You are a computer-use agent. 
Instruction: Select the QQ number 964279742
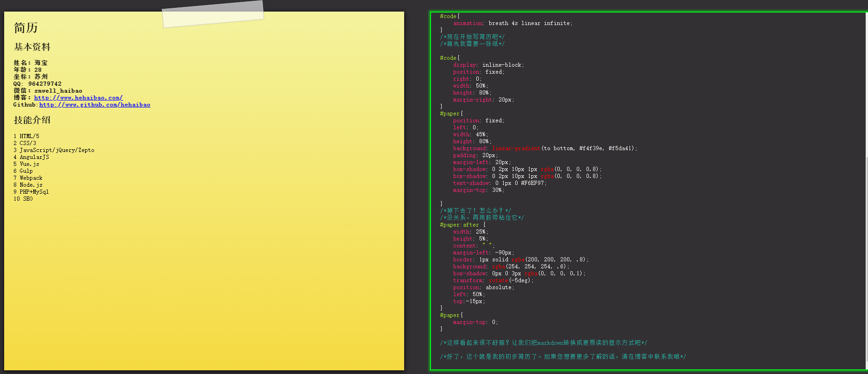tap(45, 84)
